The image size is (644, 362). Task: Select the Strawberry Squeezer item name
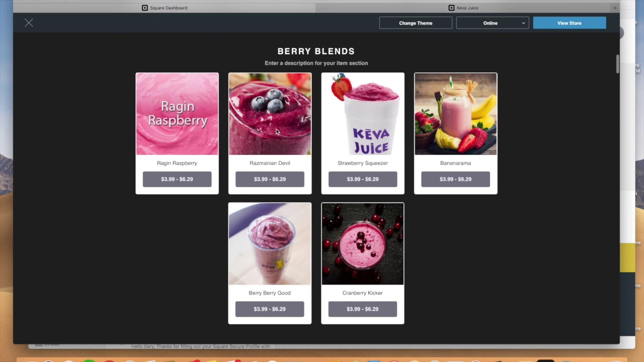tap(363, 163)
